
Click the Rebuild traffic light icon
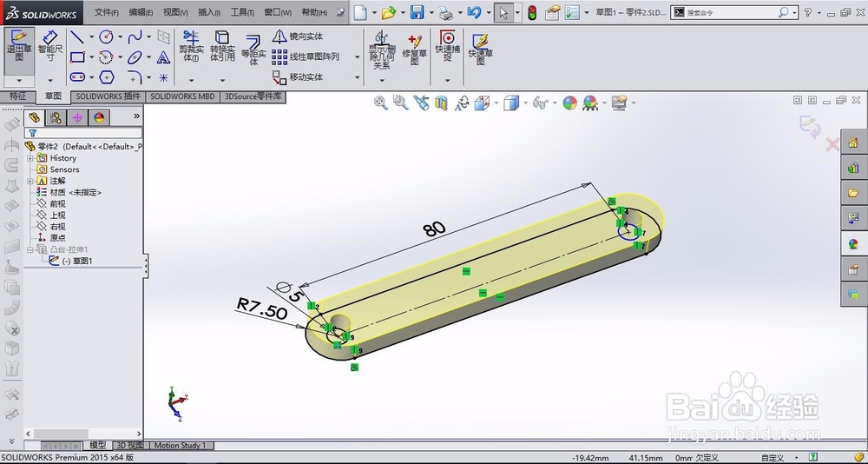(532, 12)
